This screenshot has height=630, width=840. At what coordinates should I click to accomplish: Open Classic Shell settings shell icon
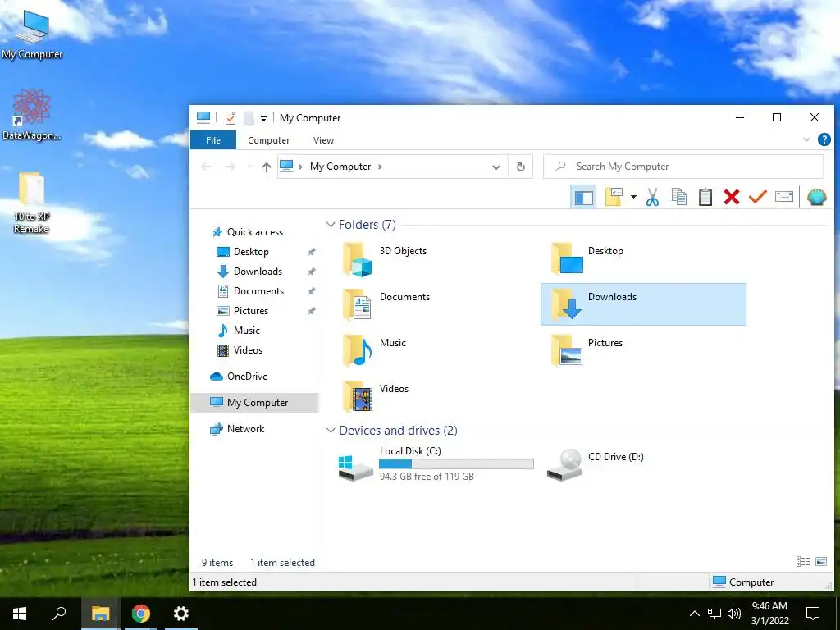point(816,197)
